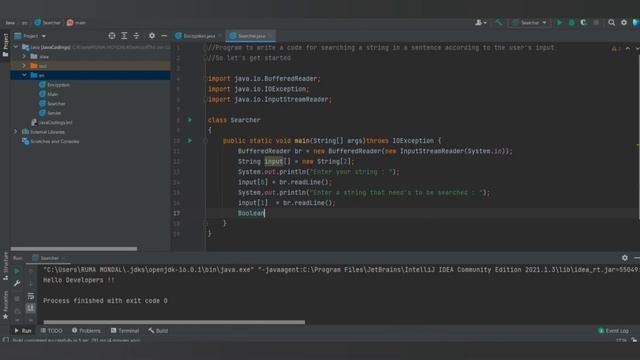Stop process button in Run panel
The height and width of the screenshot is (360, 640).
pyautogui.click(x=17, y=298)
